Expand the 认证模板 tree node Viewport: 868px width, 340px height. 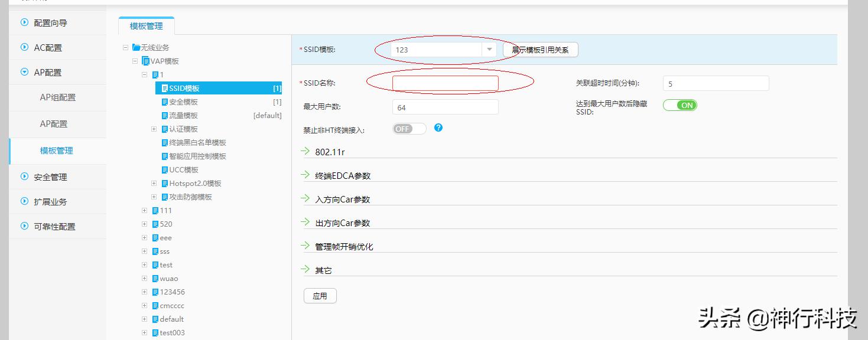(x=153, y=129)
